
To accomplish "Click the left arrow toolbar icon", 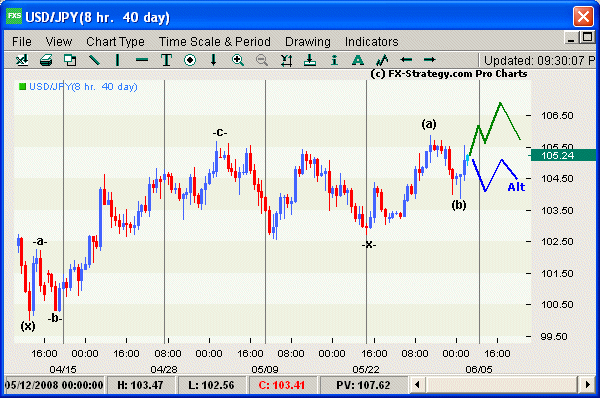I will coord(406,59).
